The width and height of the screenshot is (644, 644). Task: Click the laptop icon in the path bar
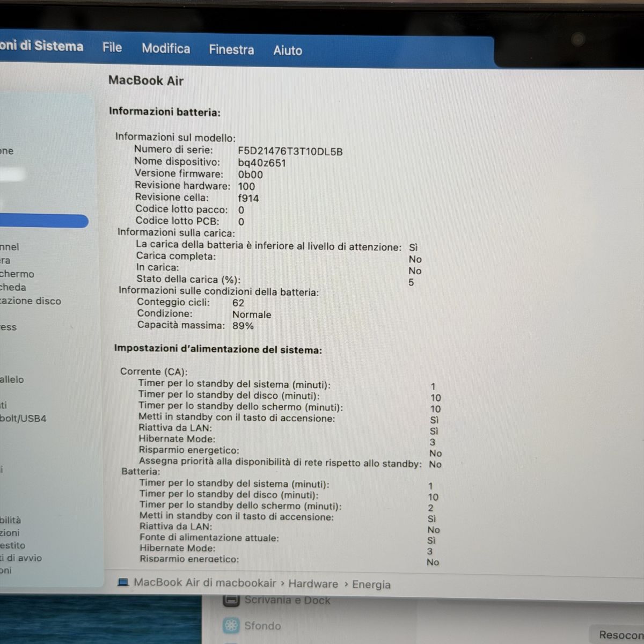click(123, 582)
